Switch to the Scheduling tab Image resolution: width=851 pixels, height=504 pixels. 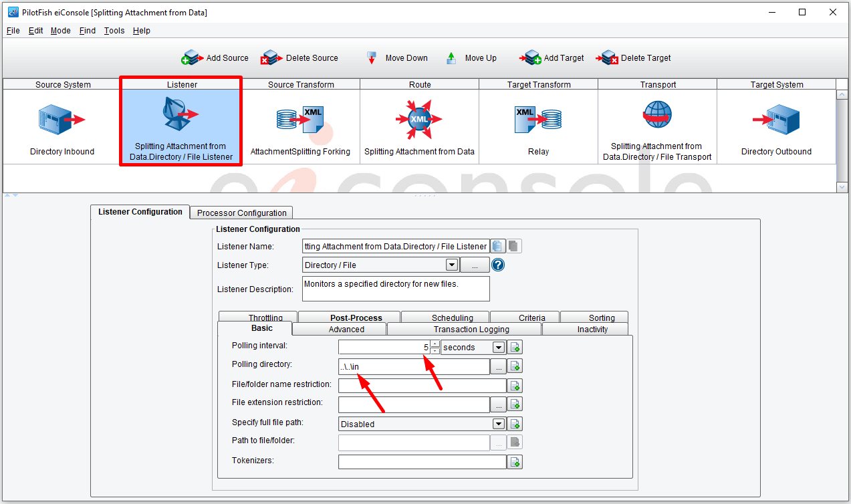(x=446, y=318)
